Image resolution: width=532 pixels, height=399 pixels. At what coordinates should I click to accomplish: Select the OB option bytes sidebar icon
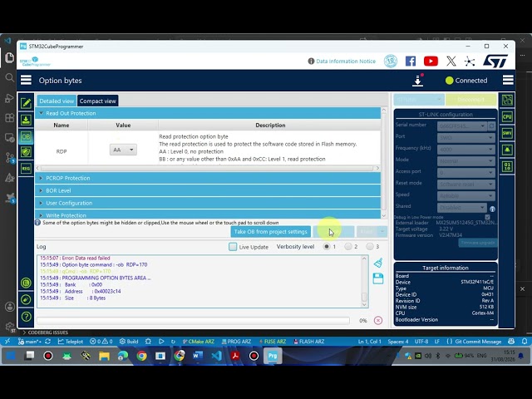(26, 136)
